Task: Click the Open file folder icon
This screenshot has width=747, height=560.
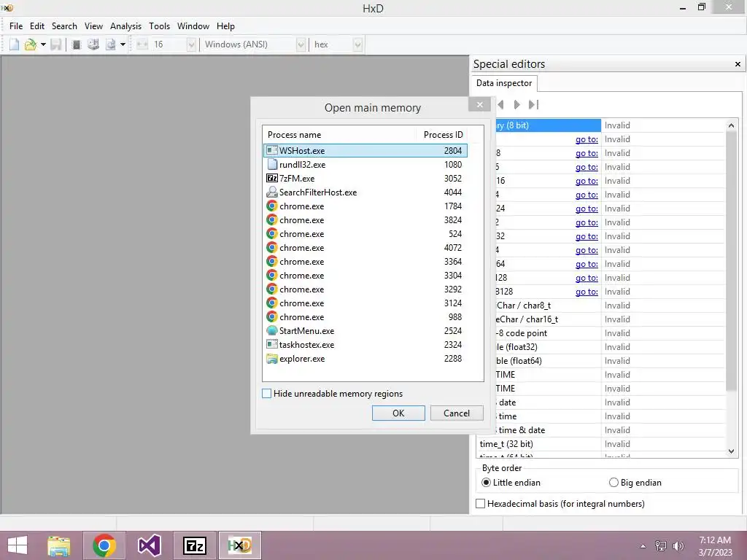Action: 31,44
